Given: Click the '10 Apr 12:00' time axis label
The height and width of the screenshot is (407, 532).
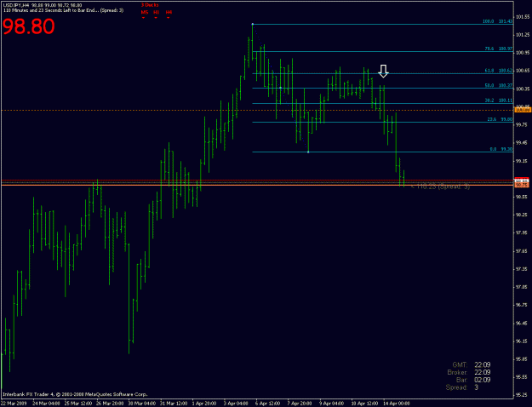Looking at the screenshot, I should [364, 404].
